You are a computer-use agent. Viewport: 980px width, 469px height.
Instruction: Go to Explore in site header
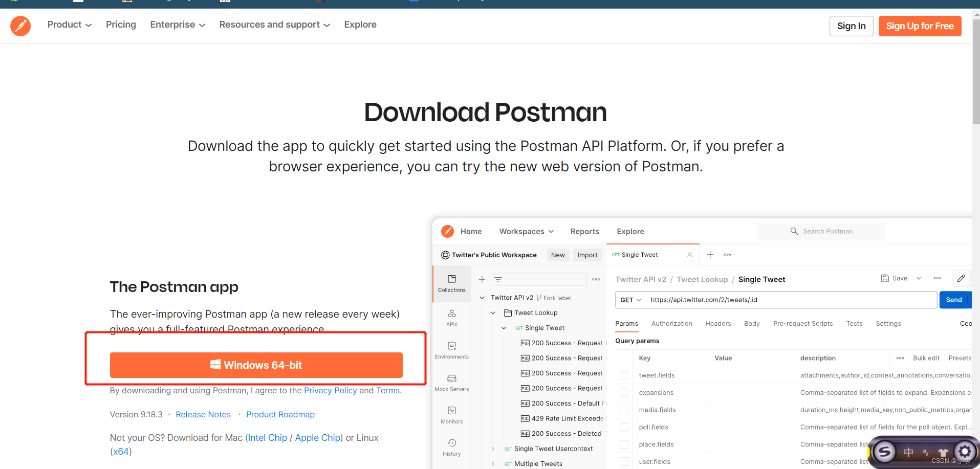(x=360, y=25)
